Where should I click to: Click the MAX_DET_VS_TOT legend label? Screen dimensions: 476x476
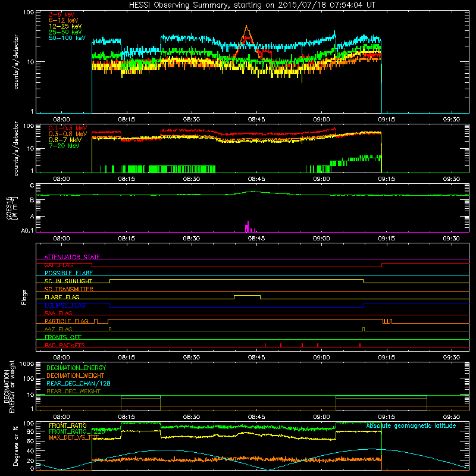pos(74,437)
